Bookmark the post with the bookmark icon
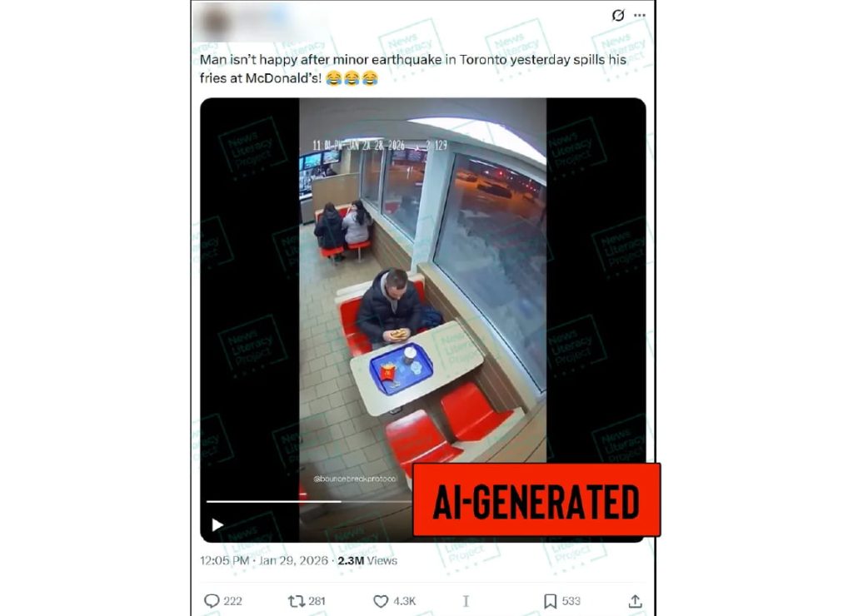The image size is (853, 616). [x=550, y=601]
